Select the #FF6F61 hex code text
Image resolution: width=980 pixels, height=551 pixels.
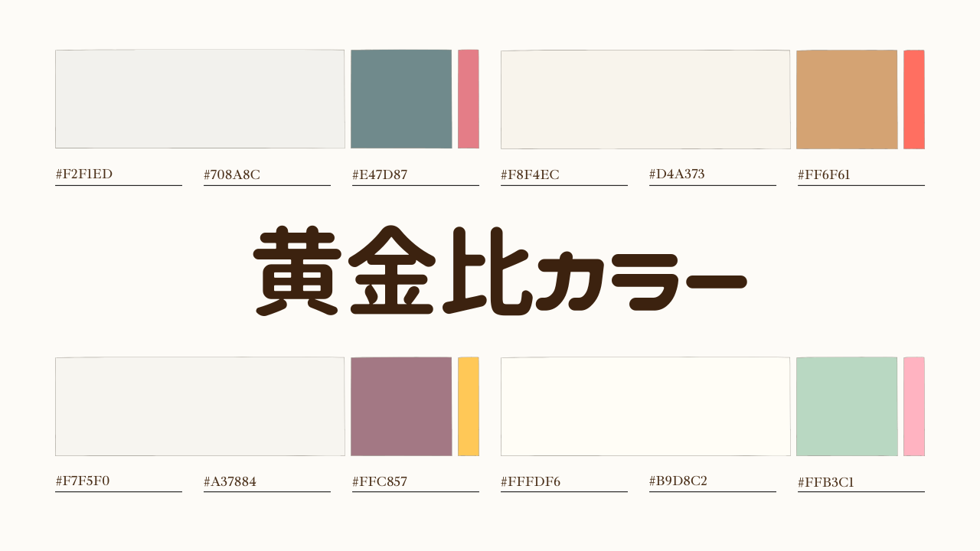tap(824, 175)
